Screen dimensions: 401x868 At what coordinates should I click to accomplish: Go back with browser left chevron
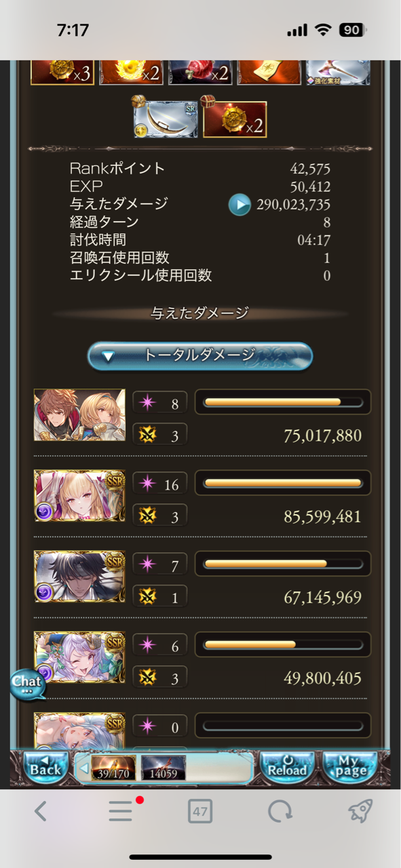click(x=41, y=810)
